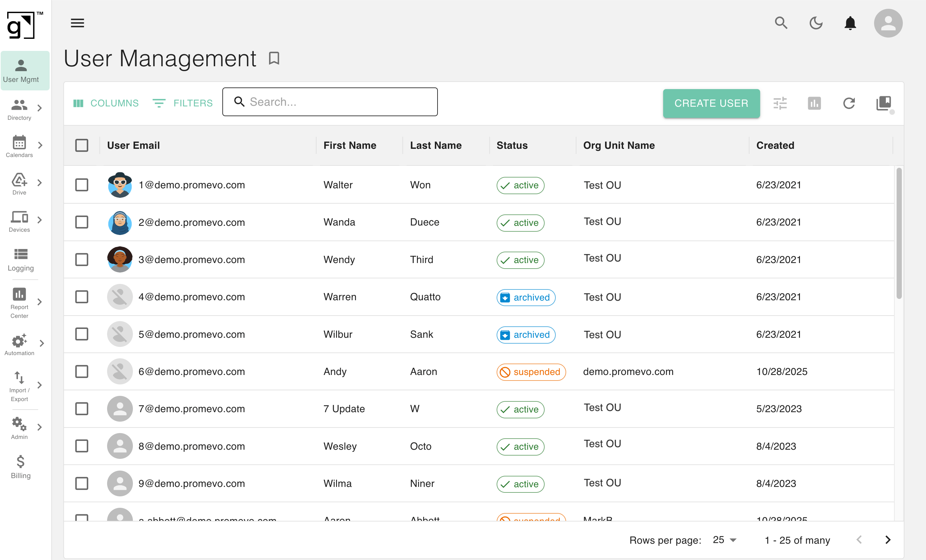Click active status chip for Wilma Niner
This screenshot has width=926, height=560.
tap(520, 484)
